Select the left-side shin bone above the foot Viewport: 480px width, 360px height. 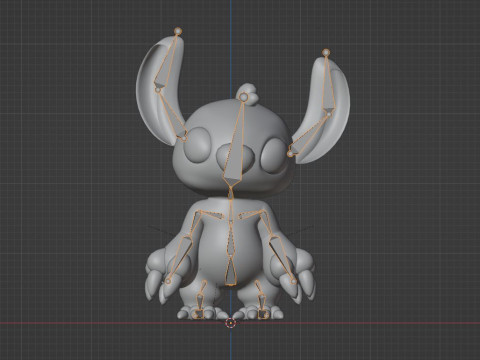coord(200,302)
